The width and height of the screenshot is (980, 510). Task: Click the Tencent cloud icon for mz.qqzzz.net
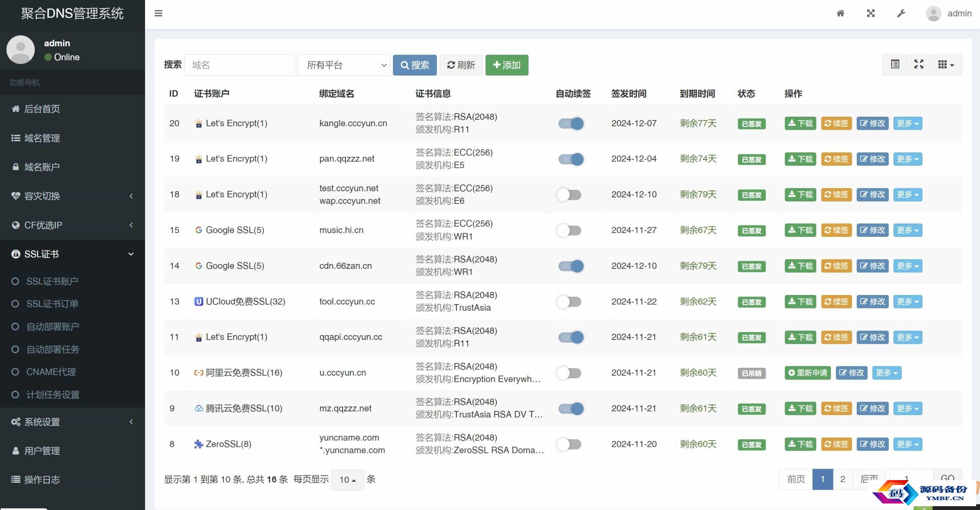click(198, 408)
